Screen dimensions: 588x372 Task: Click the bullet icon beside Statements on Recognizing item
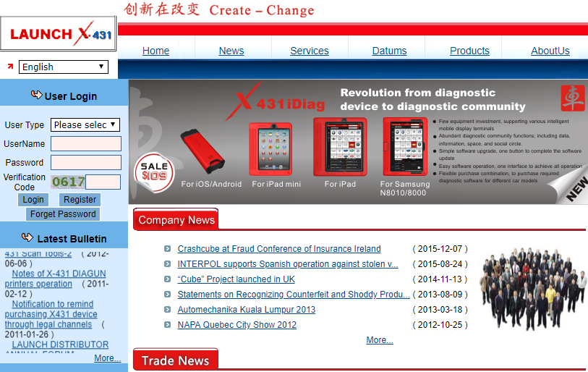tap(167, 295)
